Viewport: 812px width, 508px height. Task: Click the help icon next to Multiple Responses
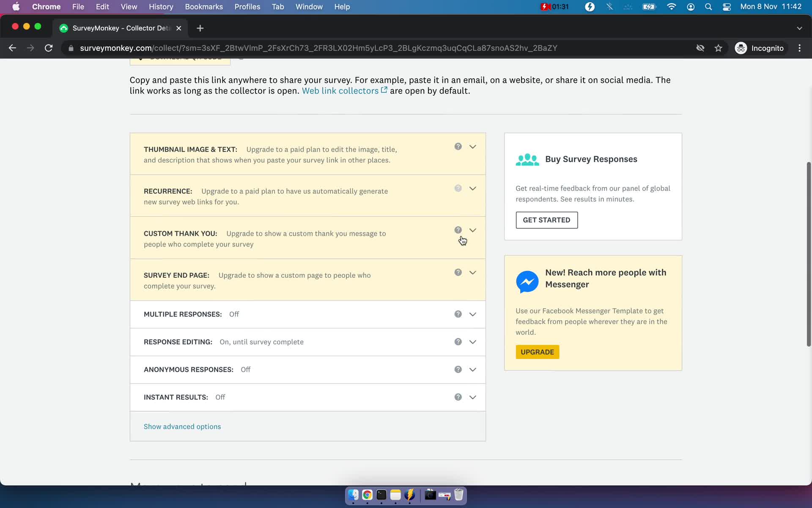pos(458,314)
